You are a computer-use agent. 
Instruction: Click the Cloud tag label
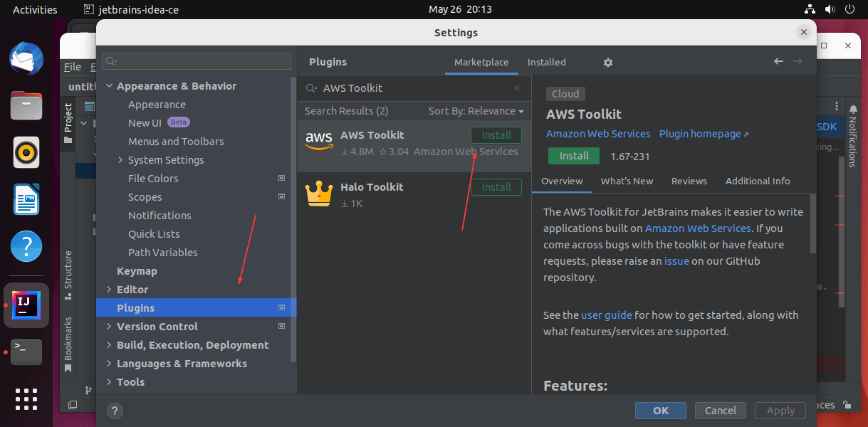coord(565,94)
